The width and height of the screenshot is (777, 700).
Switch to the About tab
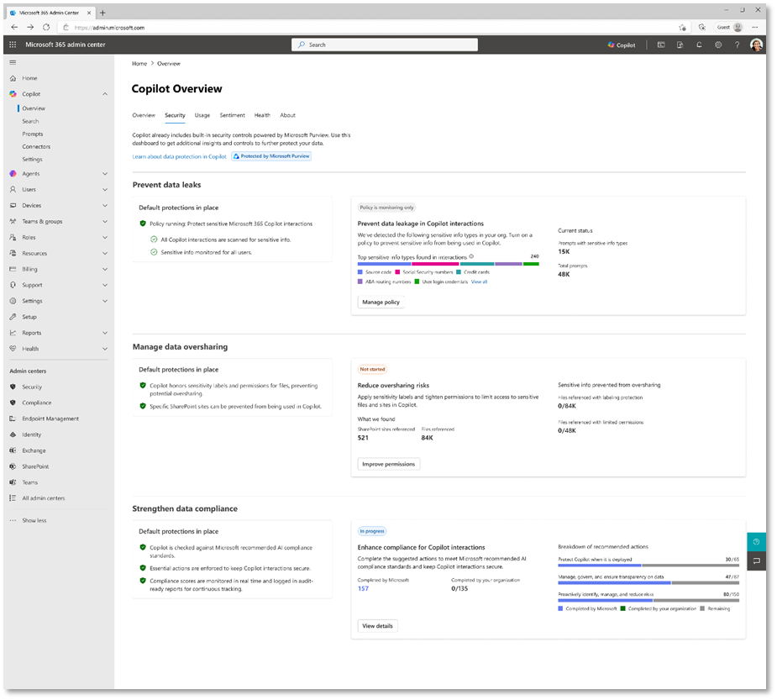[288, 115]
